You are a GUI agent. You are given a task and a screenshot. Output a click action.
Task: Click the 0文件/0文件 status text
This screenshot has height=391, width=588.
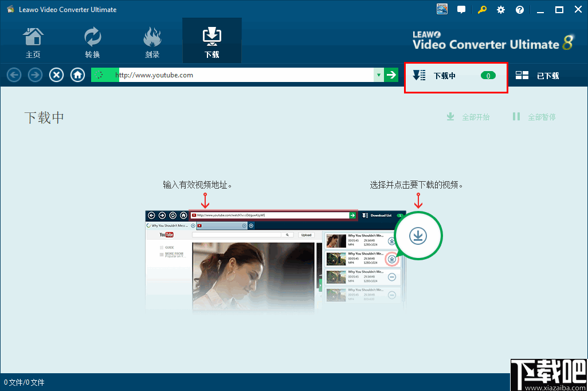(24, 382)
